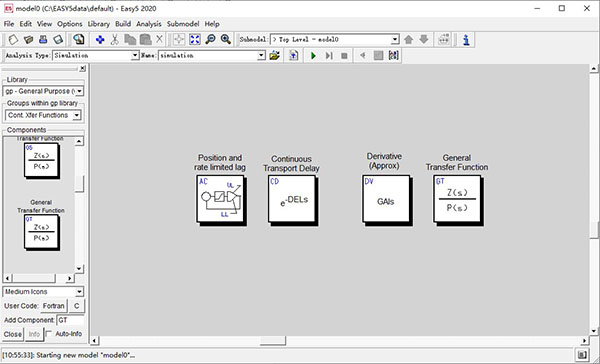Open the Help menu
The height and width of the screenshot is (364, 600).
click(212, 24)
